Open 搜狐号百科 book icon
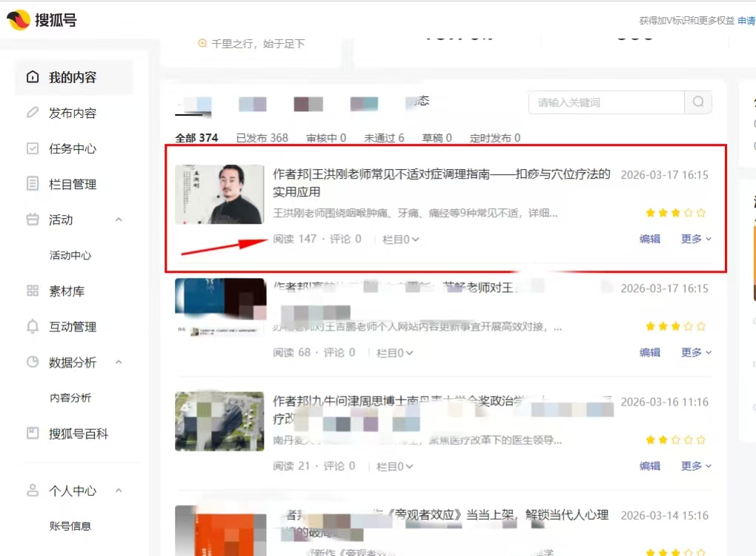756x556 pixels. pyautogui.click(x=33, y=434)
